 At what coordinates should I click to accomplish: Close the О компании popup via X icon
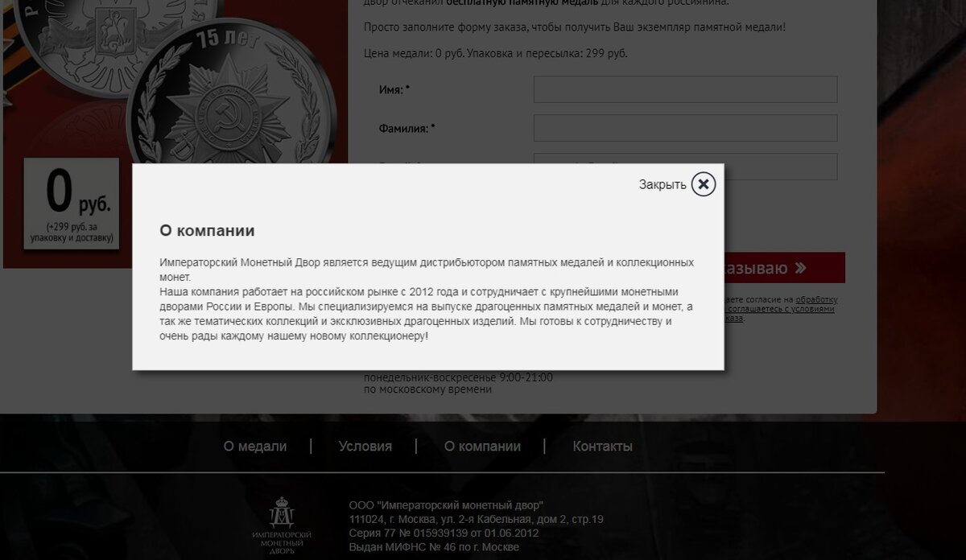[703, 184]
